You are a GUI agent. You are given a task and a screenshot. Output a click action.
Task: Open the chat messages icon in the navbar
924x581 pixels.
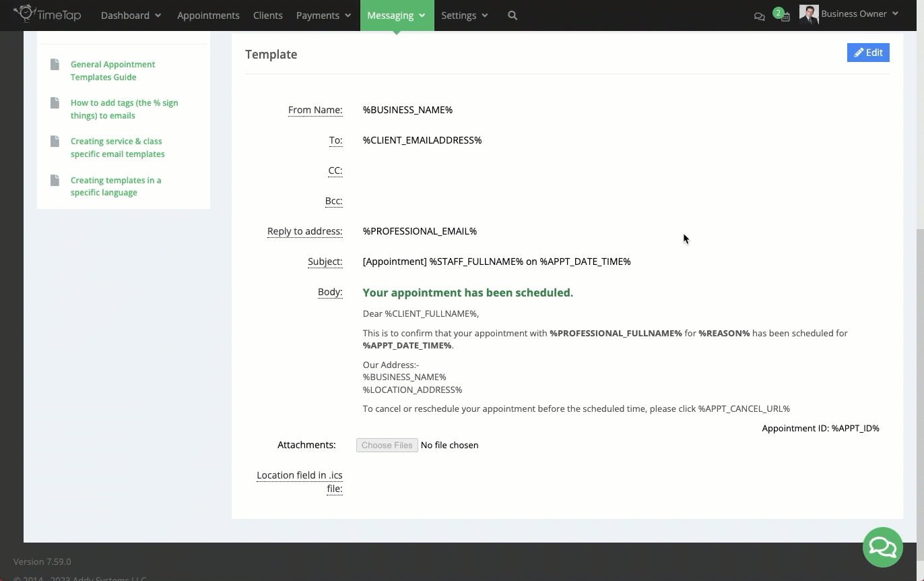coord(760,16)
